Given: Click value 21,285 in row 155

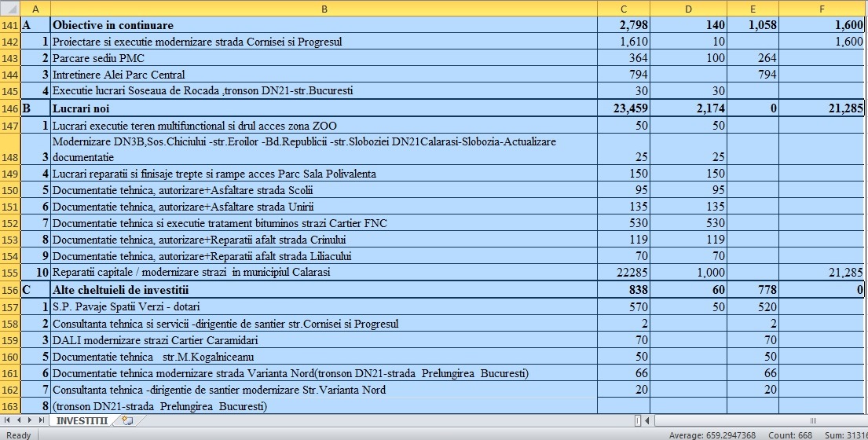Looking at the screenshot, I should click(822, 273).
